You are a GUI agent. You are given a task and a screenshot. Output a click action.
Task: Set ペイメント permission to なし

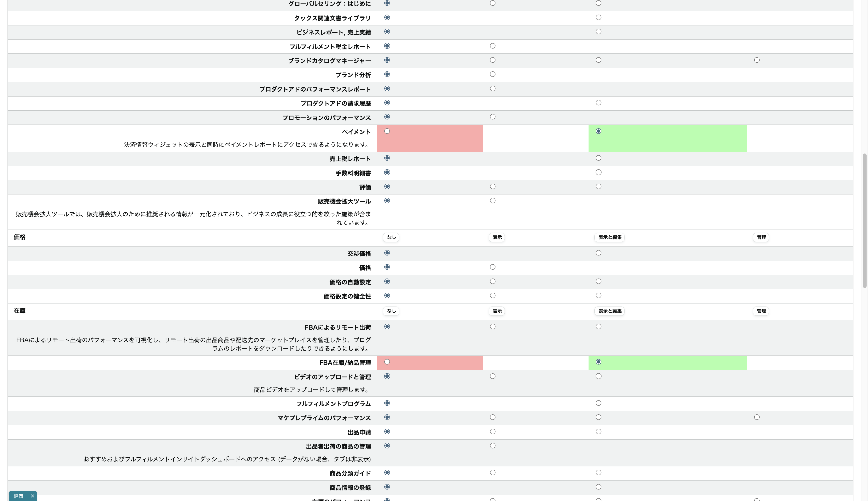(x=387, y=131)
